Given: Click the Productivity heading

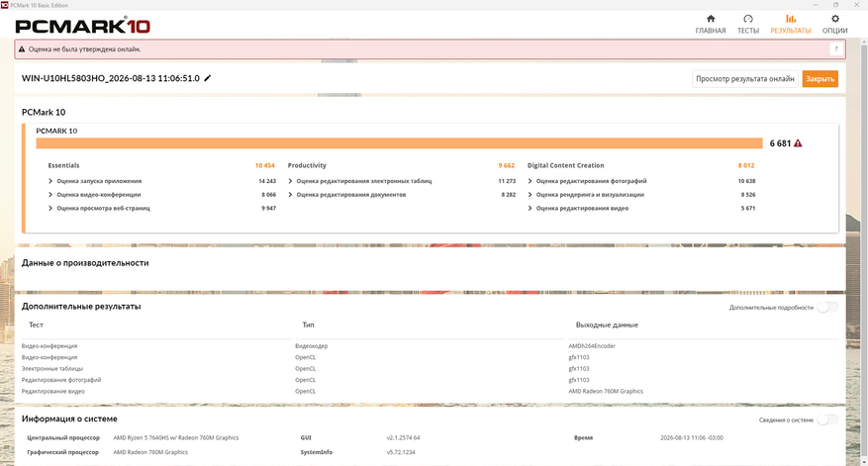Looking at the screenshot, I should click(307, 165).
